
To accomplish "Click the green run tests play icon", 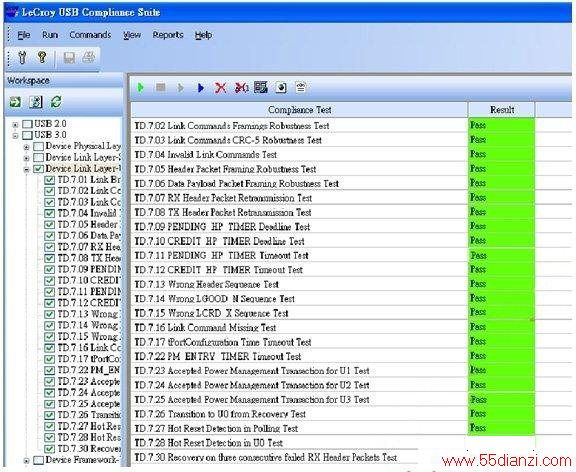I will point(140,87).
